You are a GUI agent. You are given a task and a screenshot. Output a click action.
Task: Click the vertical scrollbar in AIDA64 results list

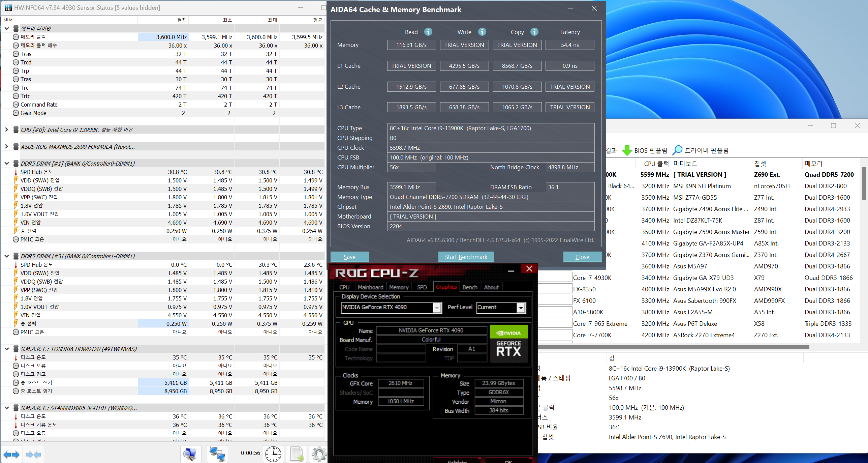coord(864,184)
